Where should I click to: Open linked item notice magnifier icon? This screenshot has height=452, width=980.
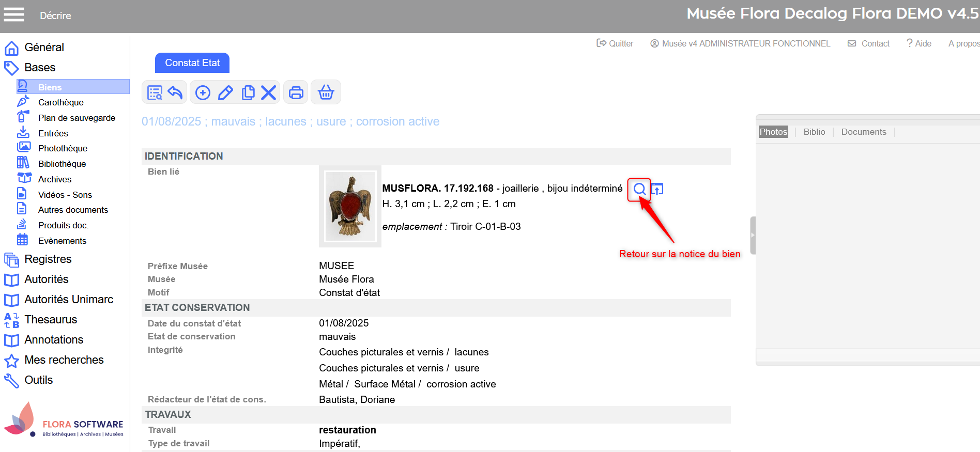click(639, 189)
